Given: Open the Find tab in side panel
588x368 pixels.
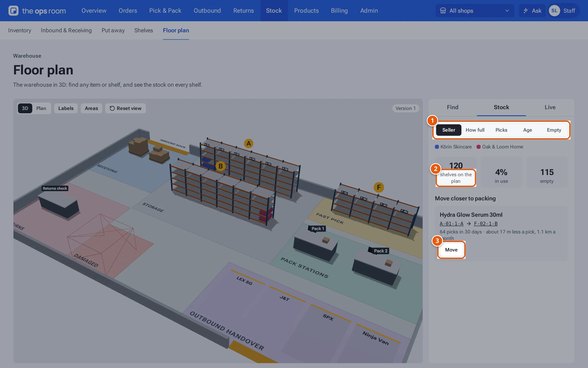Looking at the screenshot, I should 452,107.
